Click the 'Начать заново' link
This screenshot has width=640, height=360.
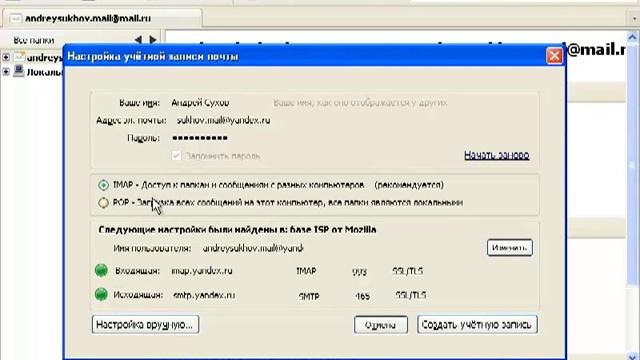(x=497, y=155)
